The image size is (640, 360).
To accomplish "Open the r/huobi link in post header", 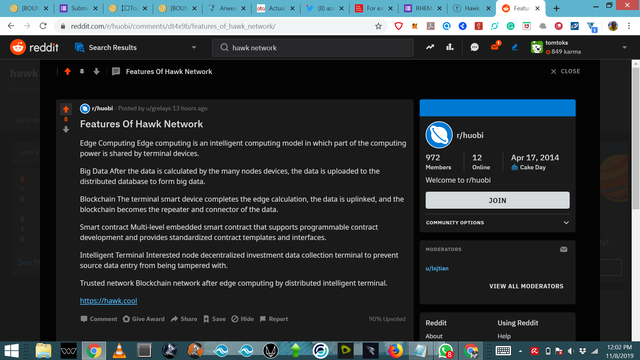I will coord(102,109).
